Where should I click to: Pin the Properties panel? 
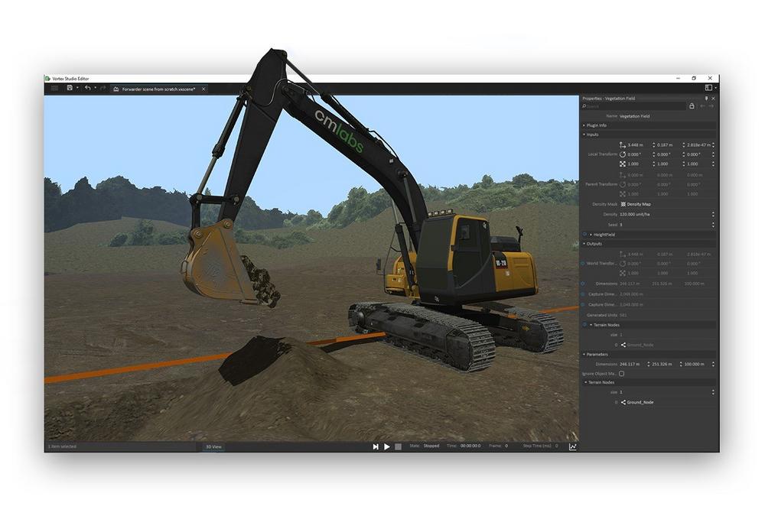706,99
